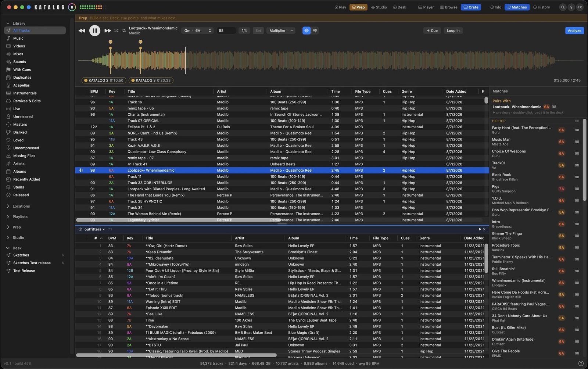Click the BPM field showing 98
The width and height of the screenshot is (588, 369).
coord(226,31)
